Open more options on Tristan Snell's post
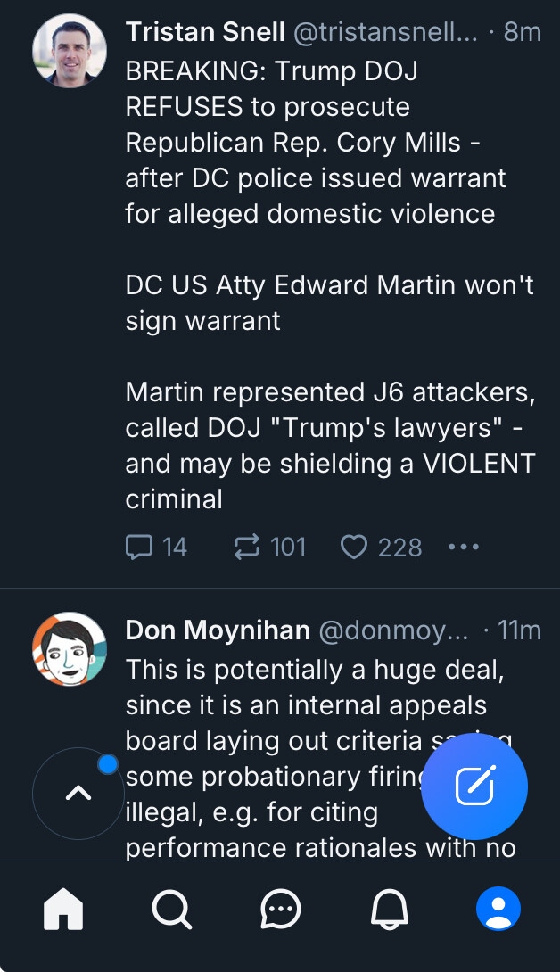The width and height of the screenshot is (560, 972). click(464, 547)
